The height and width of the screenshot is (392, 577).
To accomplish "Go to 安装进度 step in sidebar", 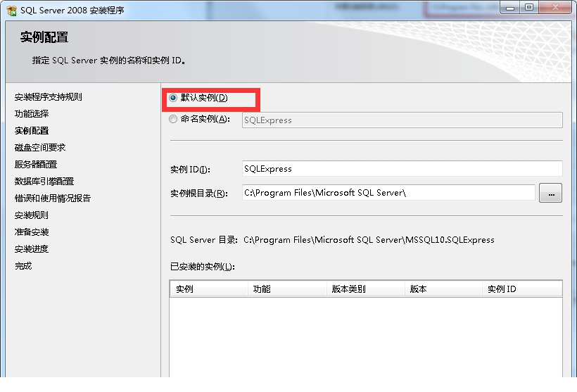I will coord(31,249).
